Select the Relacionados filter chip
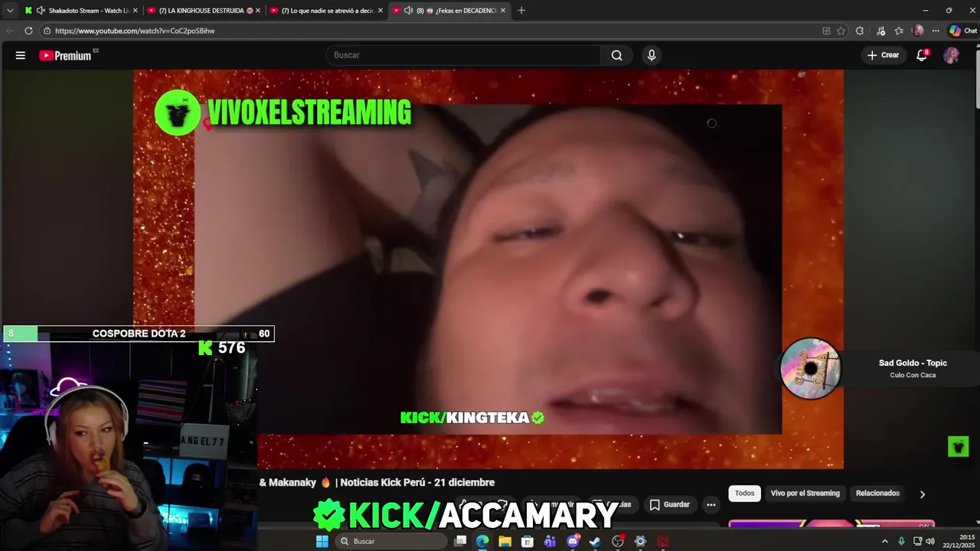The width and height of the screenshot is (980, 551). pyautogui.click(x=877, y=494)
